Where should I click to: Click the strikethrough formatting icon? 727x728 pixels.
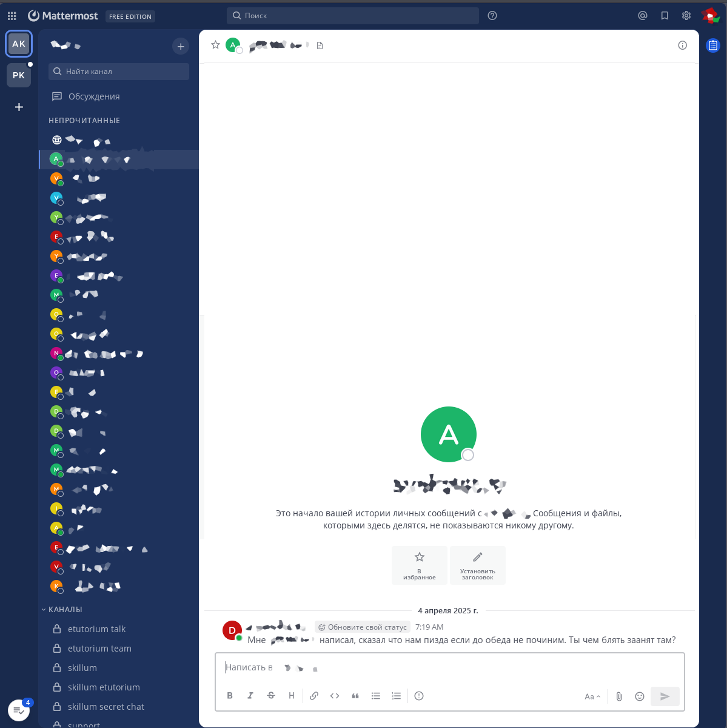271,696
